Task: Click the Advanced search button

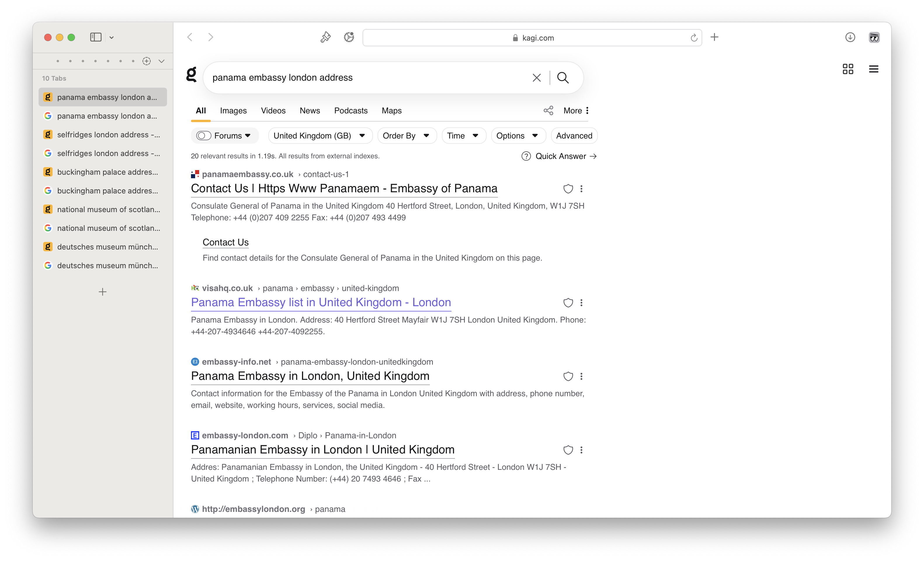Action: click(574, 136)
